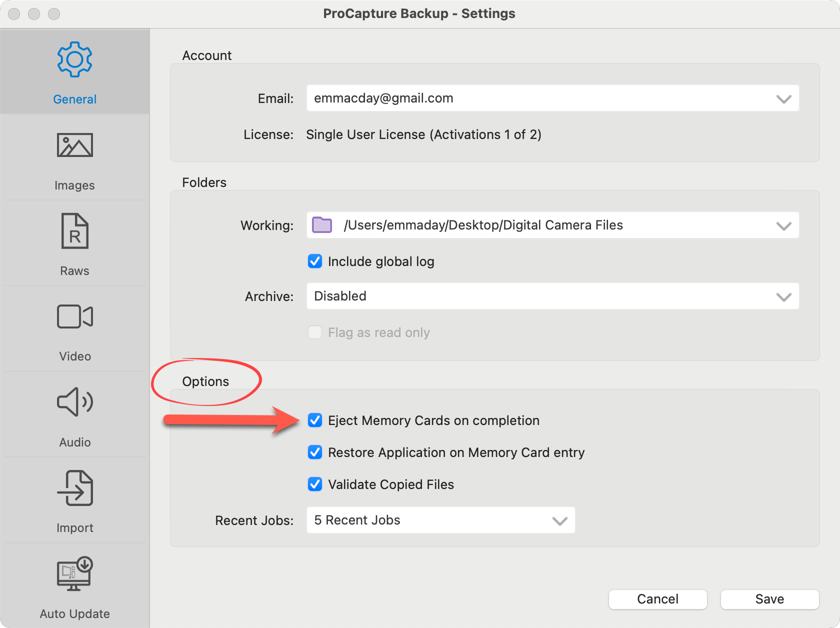The height and width of the screenshot is (628, 840).
Task: Toggle Restore Application on Memory Card entry
Action: [x=315, y=452]
